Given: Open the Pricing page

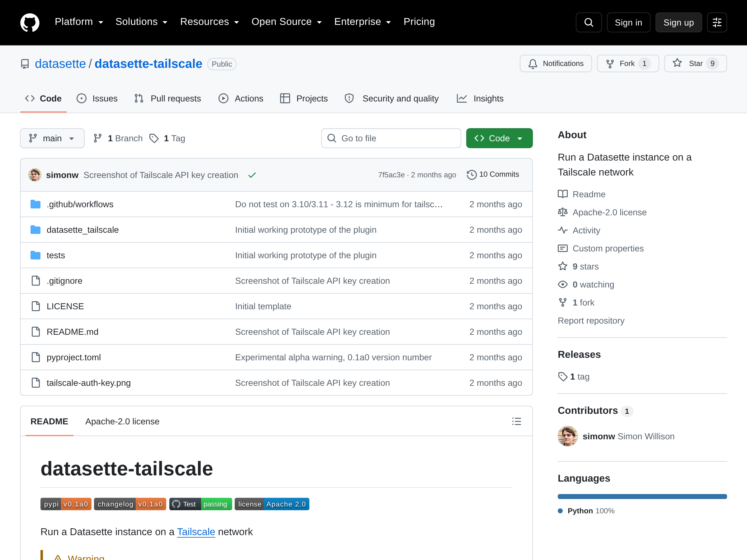Looking at the screenshot, I should [x=419, y=22].
